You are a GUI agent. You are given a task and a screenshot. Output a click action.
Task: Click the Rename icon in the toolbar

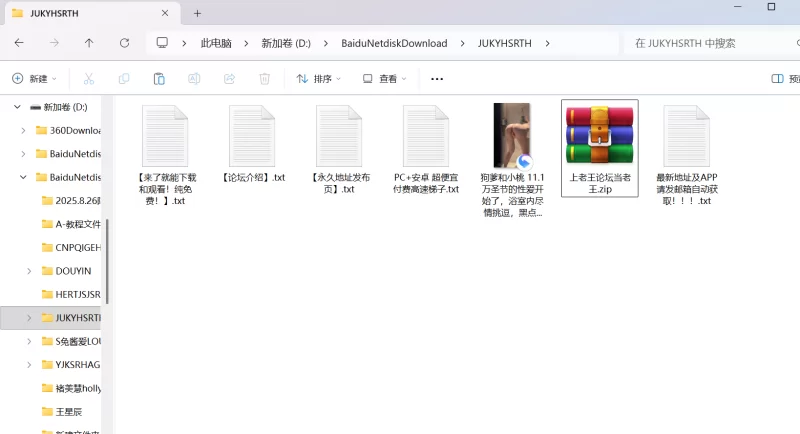[194, 78]
